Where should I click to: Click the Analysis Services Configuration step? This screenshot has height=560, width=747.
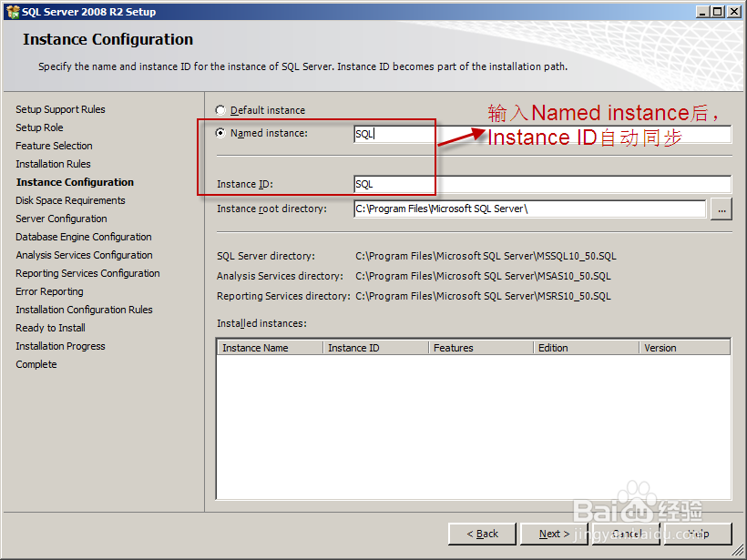(85, 255)
